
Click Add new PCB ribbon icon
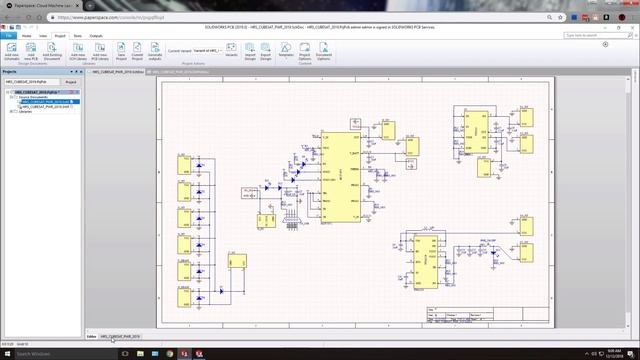click(x=31, y=51)
